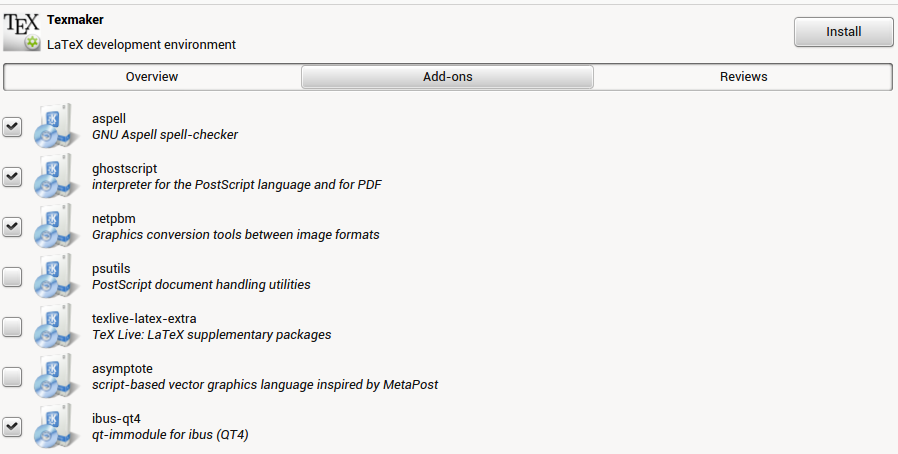898x454 pixels.
Task: Click the asymptote package icon
Action: pos(56,376)
